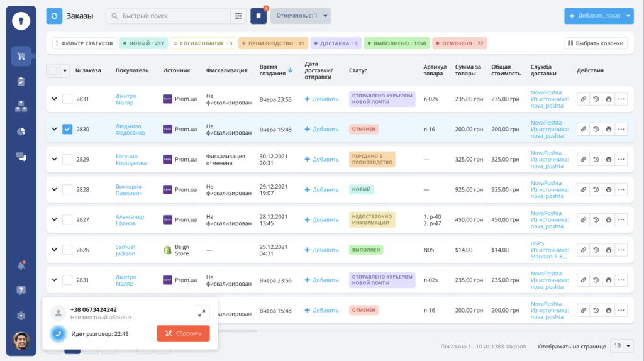Open the Добавить заказ dropdown arrow
Viewport: 644px width, 361px height.
point(628,16)
